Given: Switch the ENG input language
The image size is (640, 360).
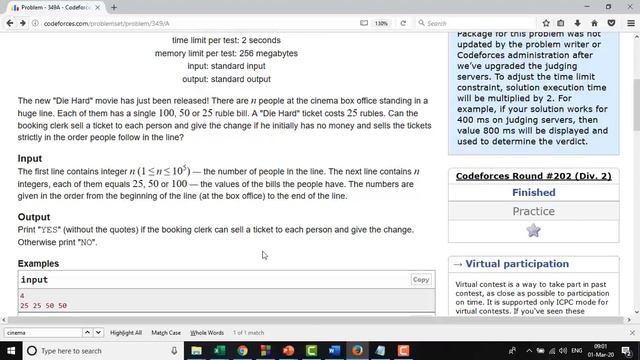Looking at the screenshot, I should 577,351.
